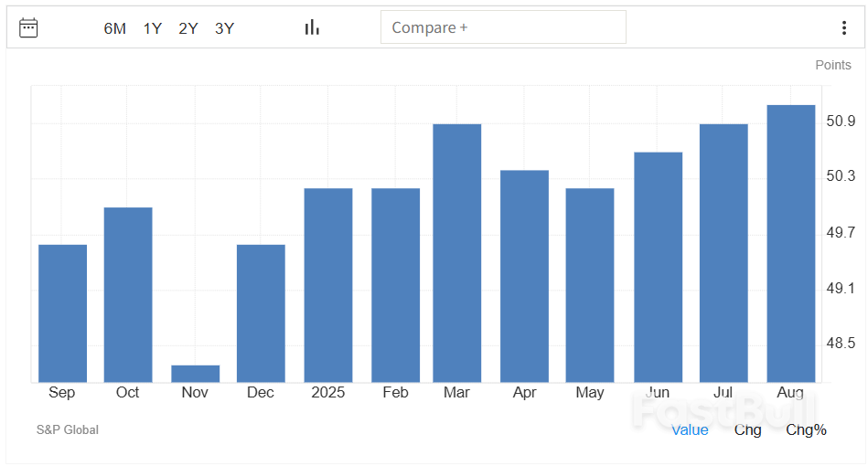Select the bar labeled 2025
Screen dimensions: 868x466
pos(328,285)
